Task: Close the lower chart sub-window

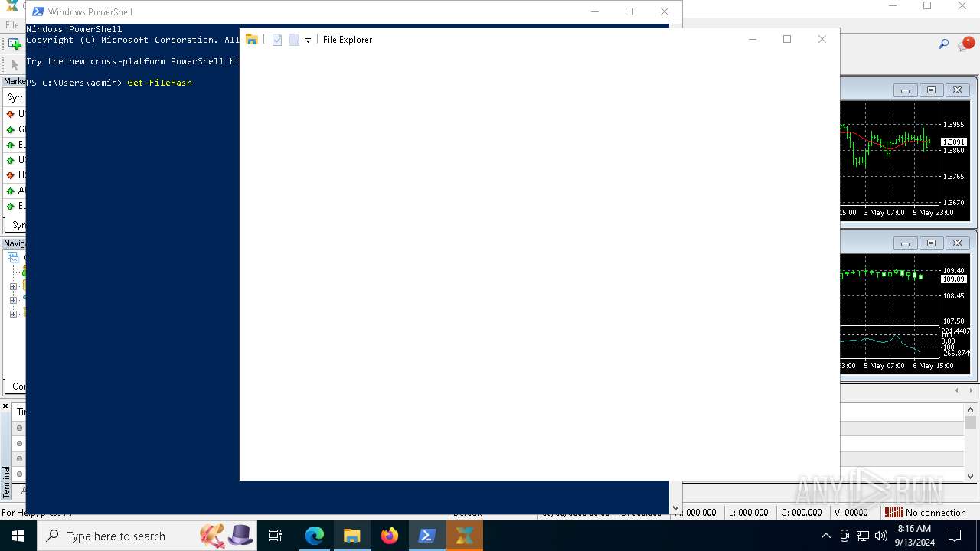Action: click(x=957, y=243)
